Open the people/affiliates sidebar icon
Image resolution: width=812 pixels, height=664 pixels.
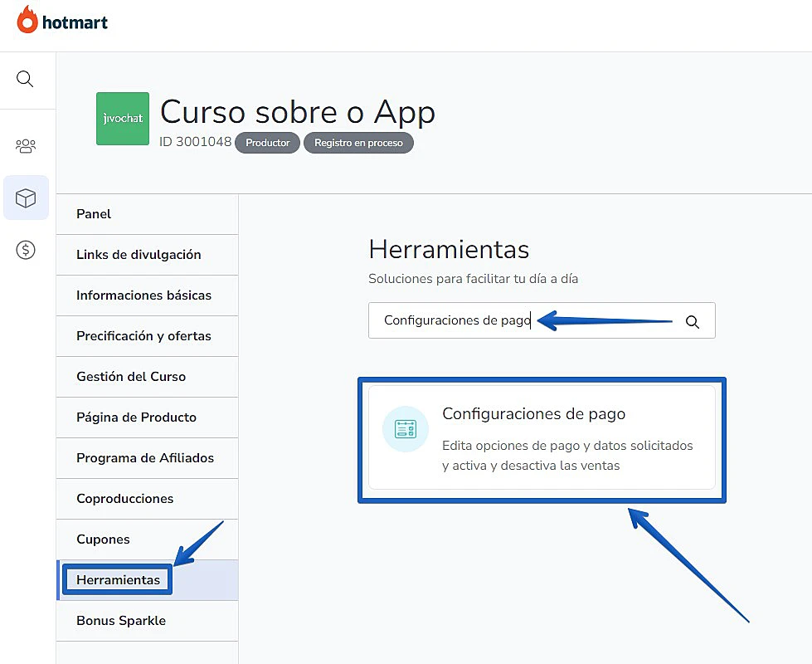tap(26, 146)
